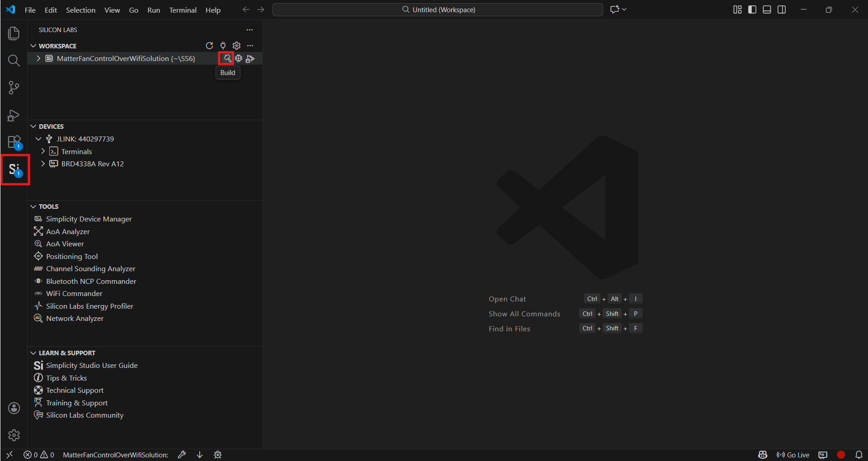Refresh the Workspace section
This screenshot has width=868, height=461.
209,46
